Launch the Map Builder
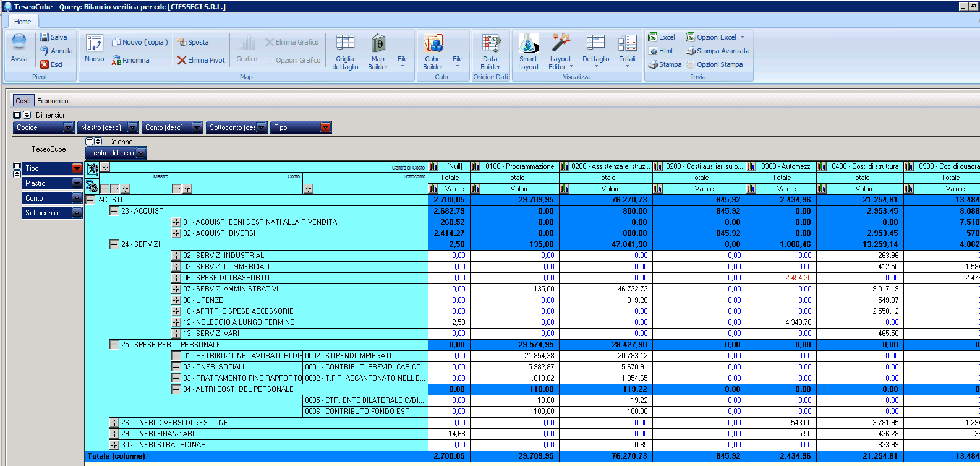Viewport: 980px width, 466px height. tap(378, 52)
